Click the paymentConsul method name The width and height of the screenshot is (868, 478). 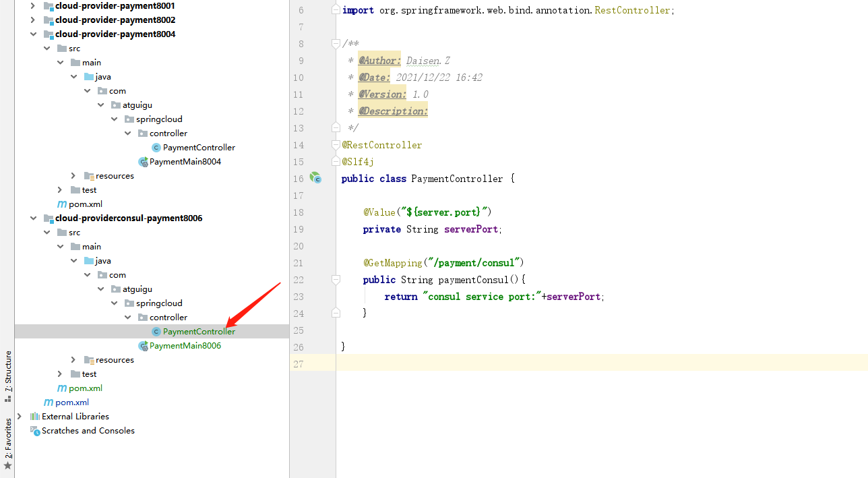click(x=474, y=280)
